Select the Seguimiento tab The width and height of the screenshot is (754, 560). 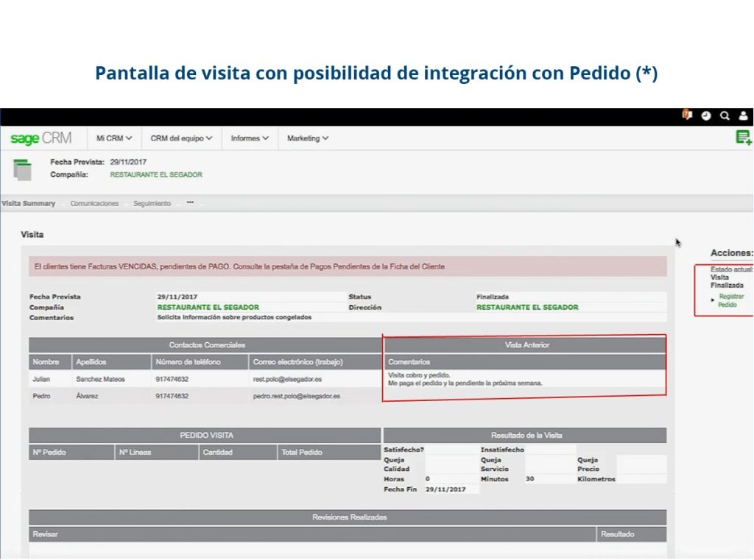151,203
